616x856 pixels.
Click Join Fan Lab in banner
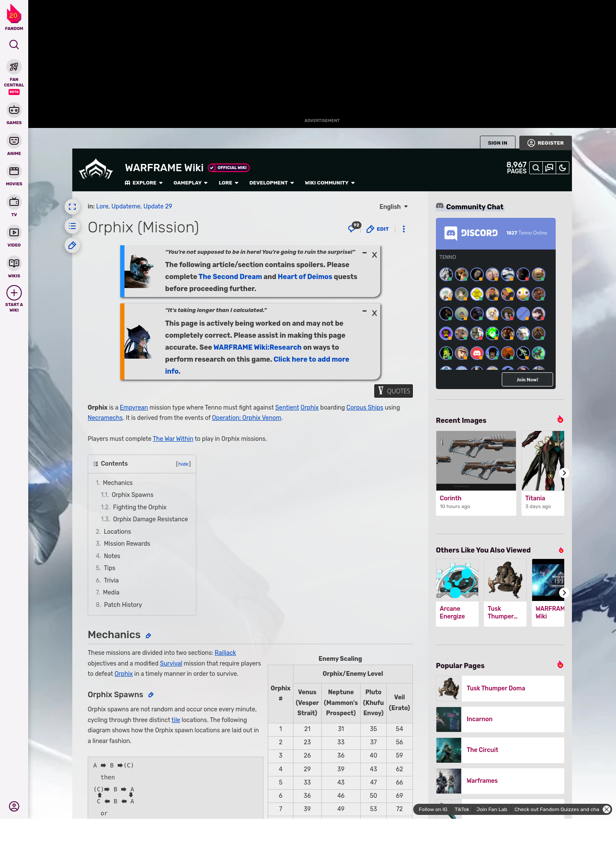coord(492,809)
